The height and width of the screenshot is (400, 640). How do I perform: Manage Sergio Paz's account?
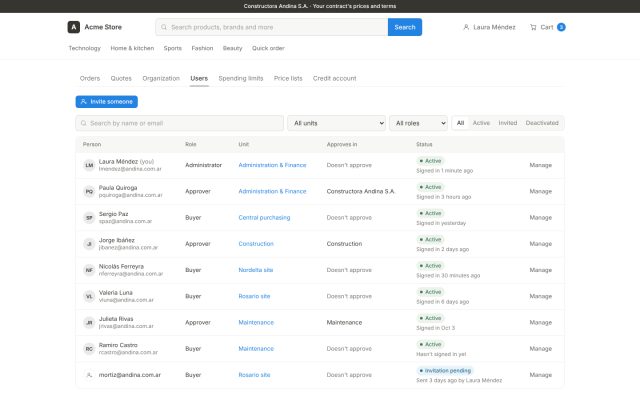(x=541, y=218)
